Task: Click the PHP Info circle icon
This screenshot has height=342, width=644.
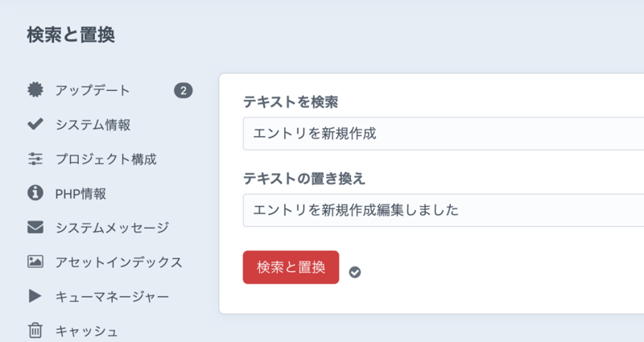Action: (x=35, y=193)
